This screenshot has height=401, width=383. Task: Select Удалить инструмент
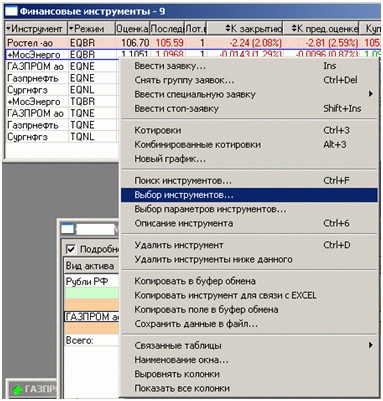coord(249,245)
